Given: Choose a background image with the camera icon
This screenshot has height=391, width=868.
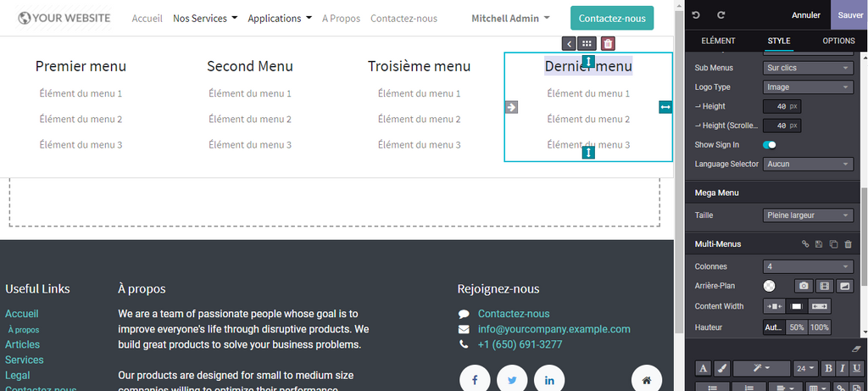Looking at the screenshot, I should tap(803, 287).
